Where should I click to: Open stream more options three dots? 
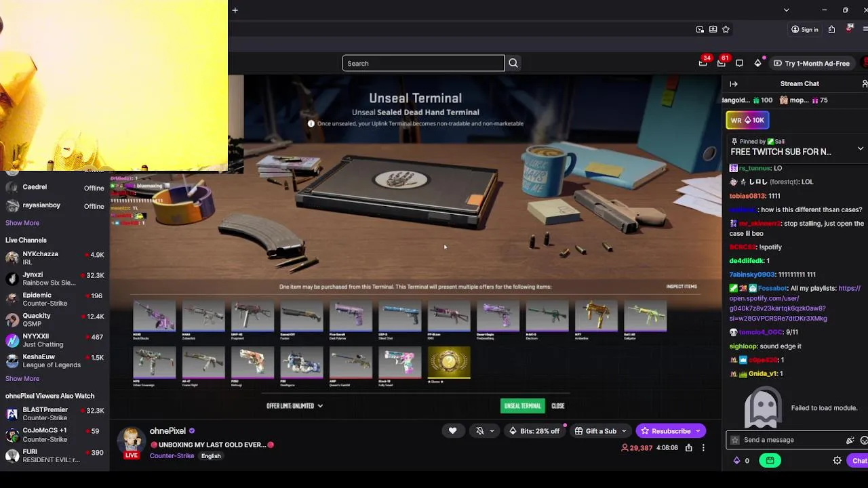[703, 447]
